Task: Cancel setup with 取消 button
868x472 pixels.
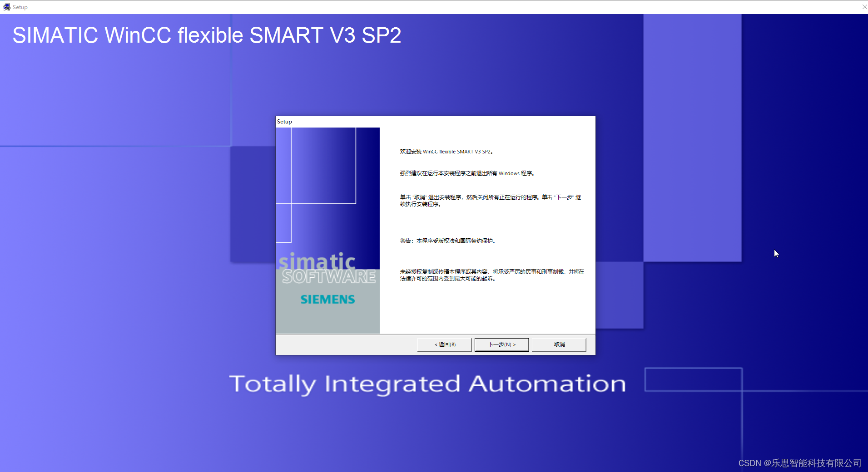Action: [x=559, y=344]
